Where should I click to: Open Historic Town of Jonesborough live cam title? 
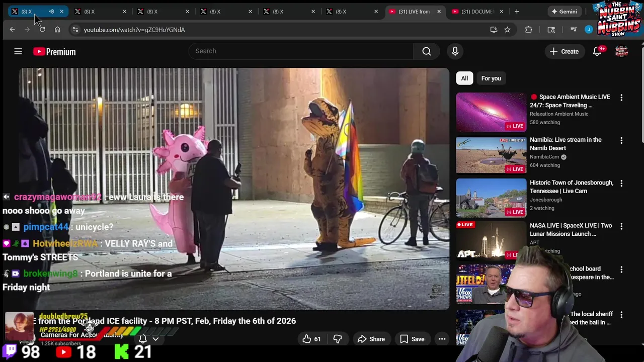pyautogui.click(x=572, y=187)
